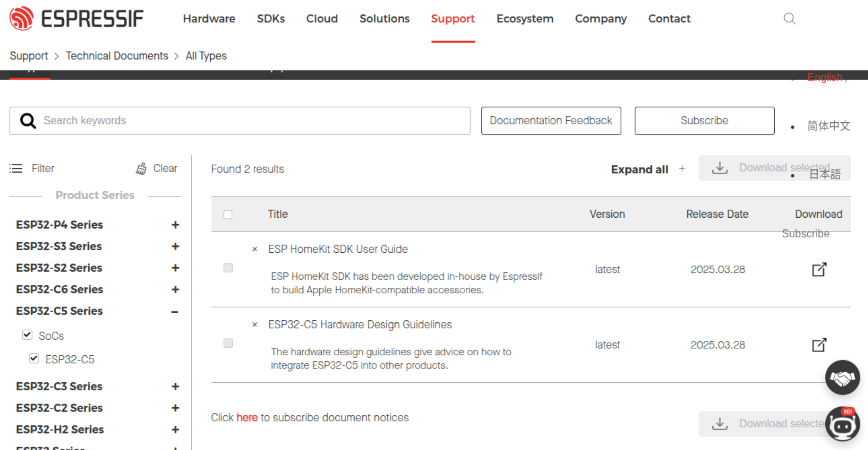Viewport: 868px width, 450px height.
Task: Toggle the select-all checkbox in table header
Action: (x=228, y=215)
